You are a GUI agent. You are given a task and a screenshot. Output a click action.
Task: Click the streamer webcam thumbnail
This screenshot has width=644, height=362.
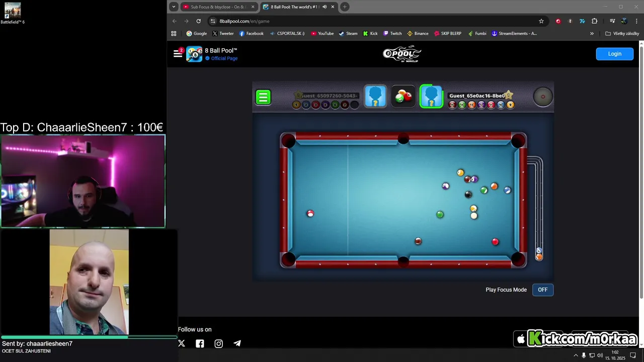tap(83, 181)
